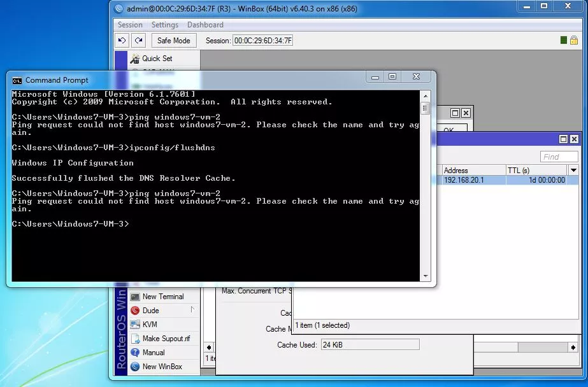Click right scroll arrow in WinBox list
The image size is (588, 387).
tap(573, 348)
